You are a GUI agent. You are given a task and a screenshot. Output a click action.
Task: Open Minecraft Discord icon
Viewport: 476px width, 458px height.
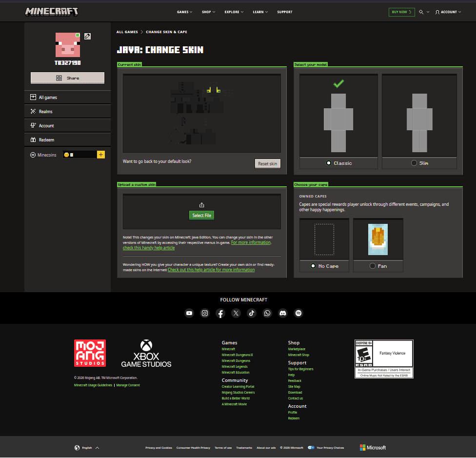[283, 313]
